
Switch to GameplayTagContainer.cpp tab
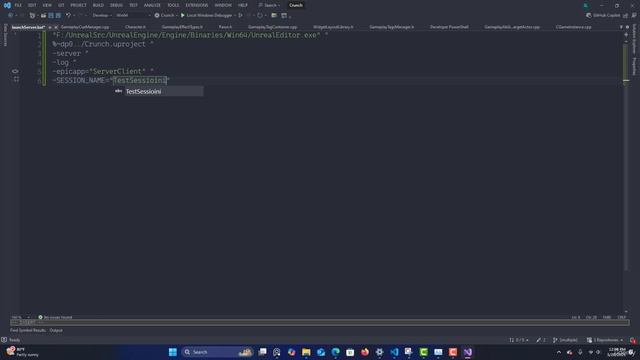[273, 27]
